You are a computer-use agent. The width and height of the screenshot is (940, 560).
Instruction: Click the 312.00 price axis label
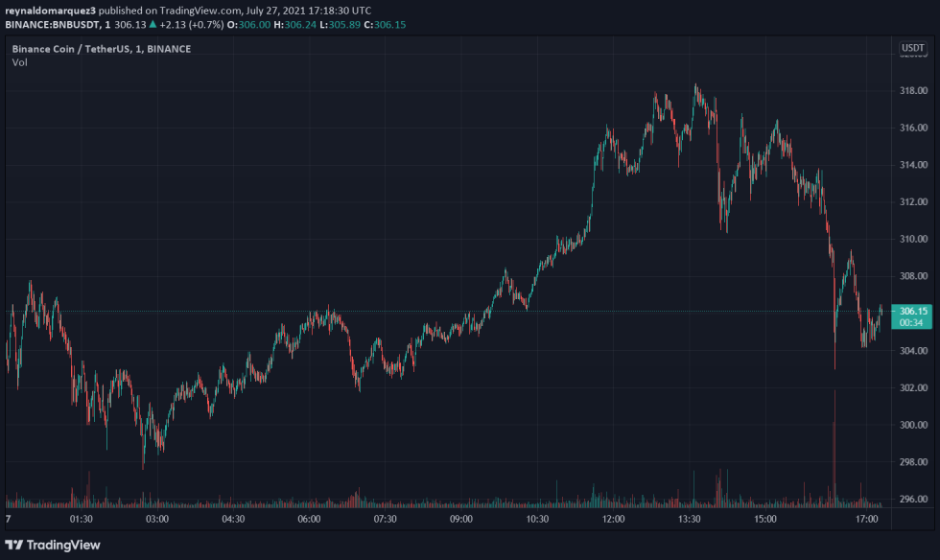[913, 202]
